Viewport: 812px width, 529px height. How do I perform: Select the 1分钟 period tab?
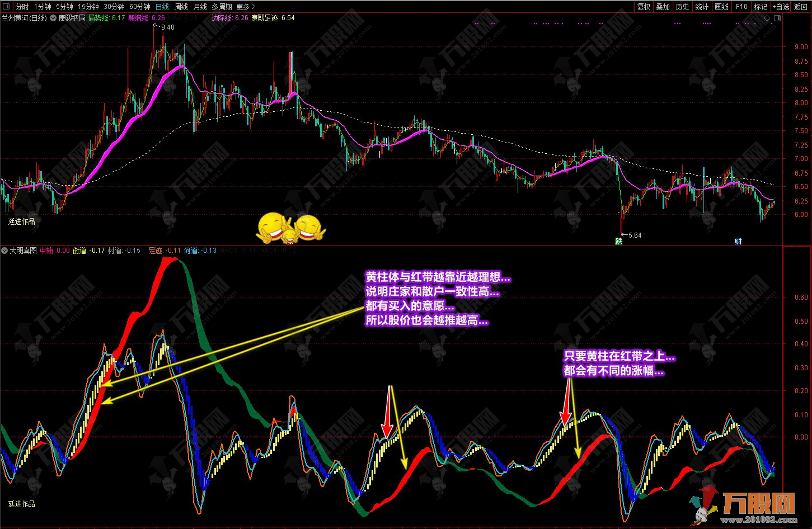tap(43, 7)
